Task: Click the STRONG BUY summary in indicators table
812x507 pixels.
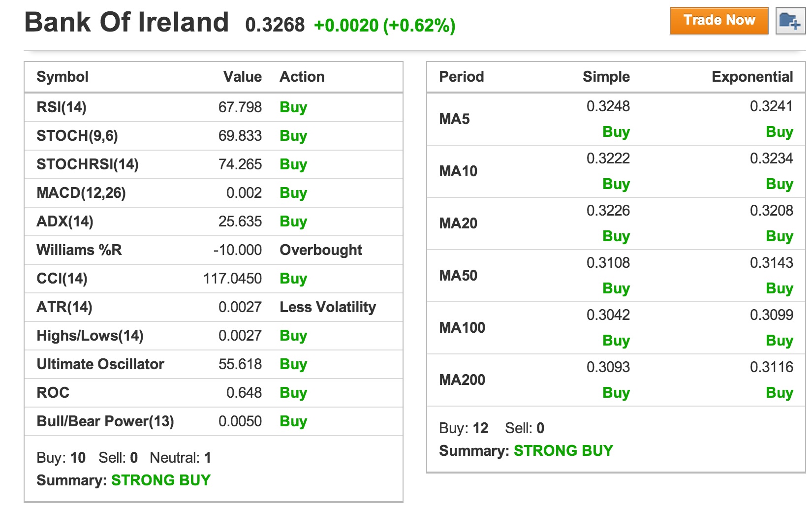Action: click(x=161, y=480)
